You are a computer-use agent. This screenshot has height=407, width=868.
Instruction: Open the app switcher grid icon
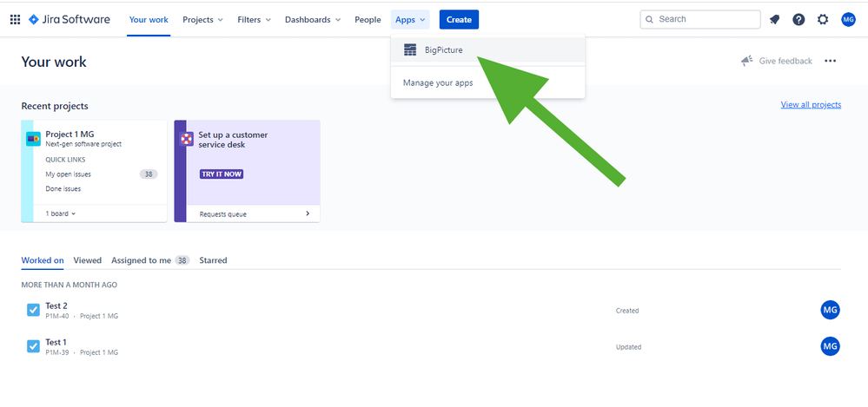[16, 19]
